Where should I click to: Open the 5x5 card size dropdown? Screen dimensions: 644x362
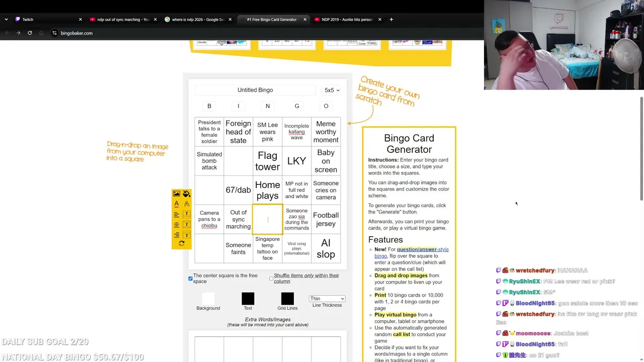coord(332,90)
